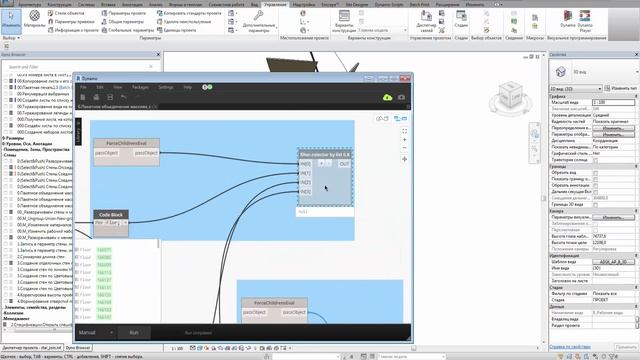Image resolution: width=640 pixels, height=360 pixels.
Task: Click the zoom in plus icon in Dynamo canvas
Action: 404,140
